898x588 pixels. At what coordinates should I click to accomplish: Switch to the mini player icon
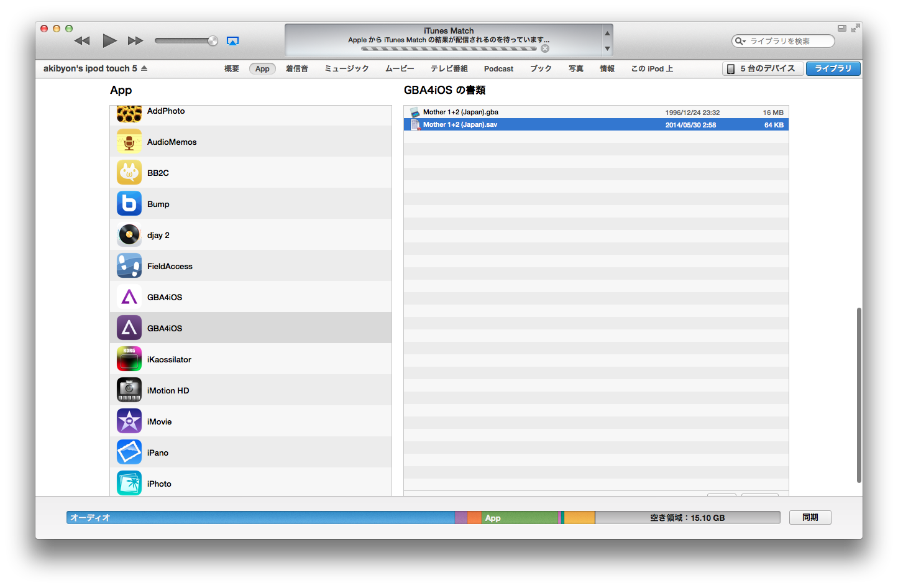tap(842, 28)
